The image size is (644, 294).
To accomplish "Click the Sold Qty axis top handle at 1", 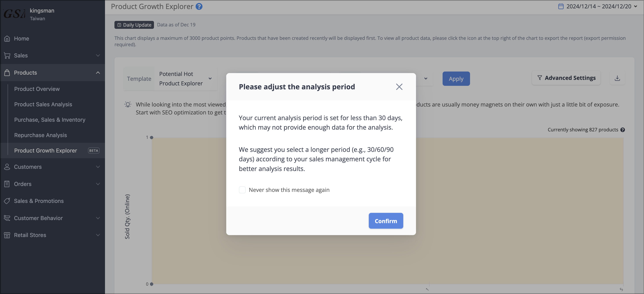I will coord(152,138).
